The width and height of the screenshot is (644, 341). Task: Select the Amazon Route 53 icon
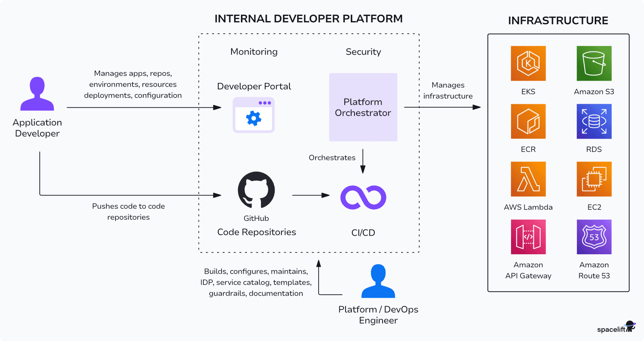click(x=594, y=237)
